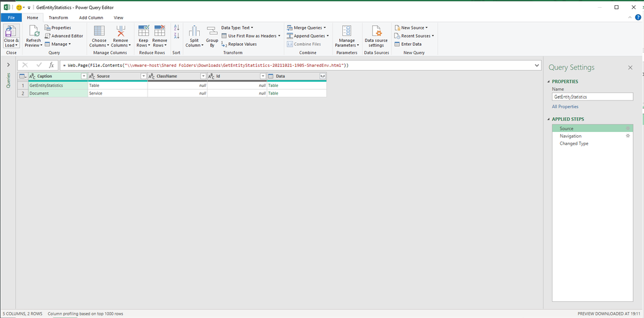This screenshot has width=644, height=318.
Task: Open the Caption column filter dropdown
Action: point(84,77)
